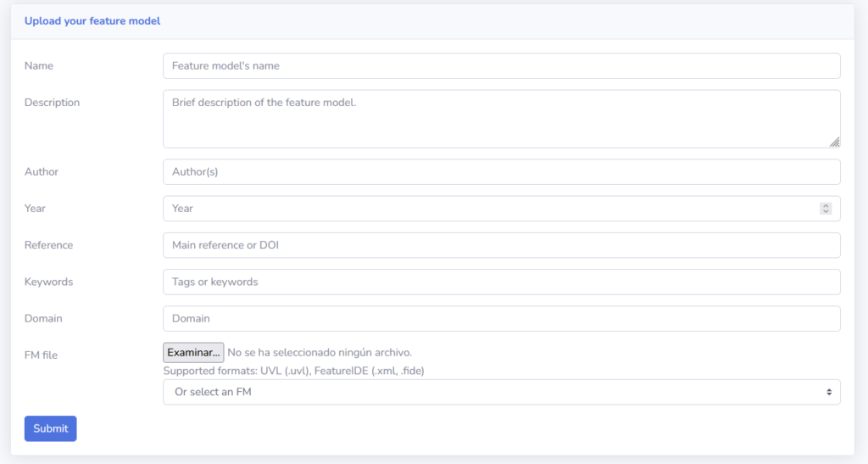Focus the Description text area
Viewport: 868px width, 464px height.
pyautogui.click(x=500, y=119)
